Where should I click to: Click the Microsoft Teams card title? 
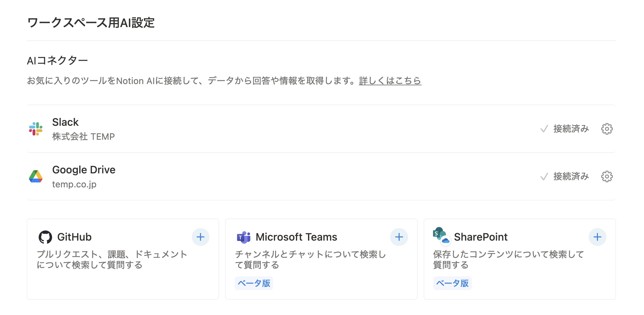(296, 237)
